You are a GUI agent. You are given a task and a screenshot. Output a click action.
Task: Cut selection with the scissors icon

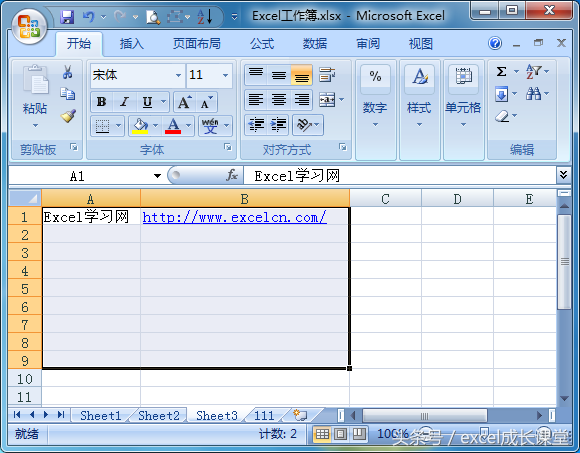coord(67,72)
